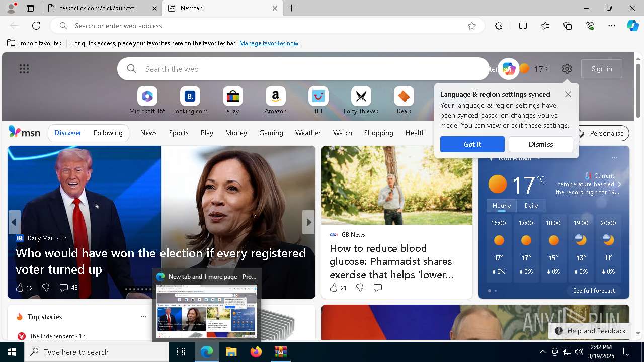Open TUI shortcut tile
The image size is (644, 362).
[318, 101]
